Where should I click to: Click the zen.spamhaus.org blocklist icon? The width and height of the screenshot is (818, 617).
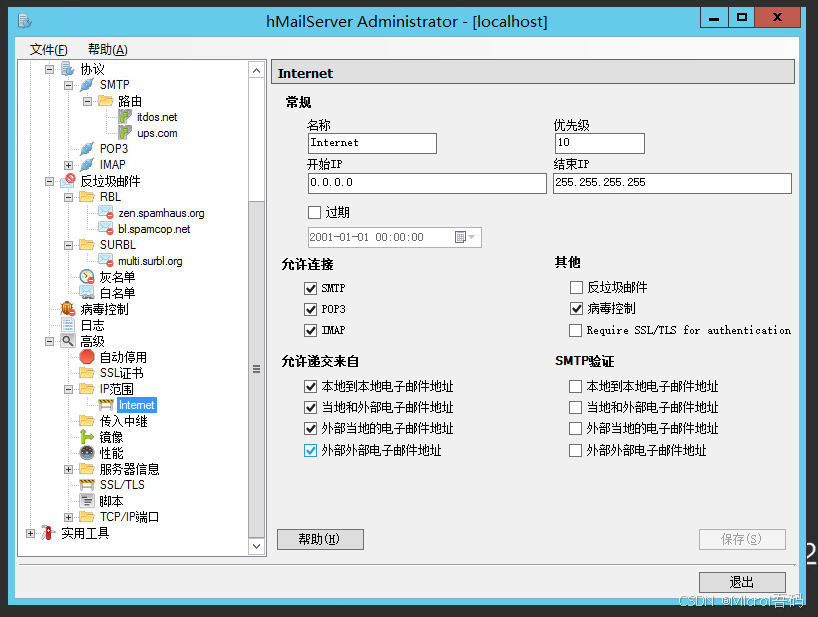(x=106, y=213)
